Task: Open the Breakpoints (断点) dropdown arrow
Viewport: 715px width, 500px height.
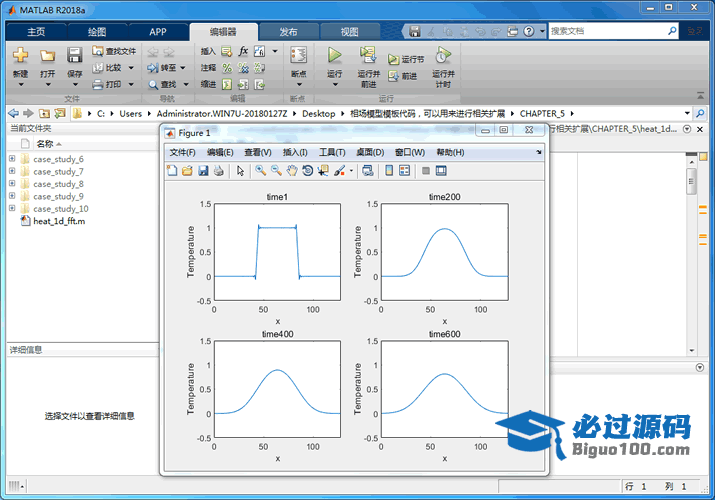Action: click(x=299, y=85)
